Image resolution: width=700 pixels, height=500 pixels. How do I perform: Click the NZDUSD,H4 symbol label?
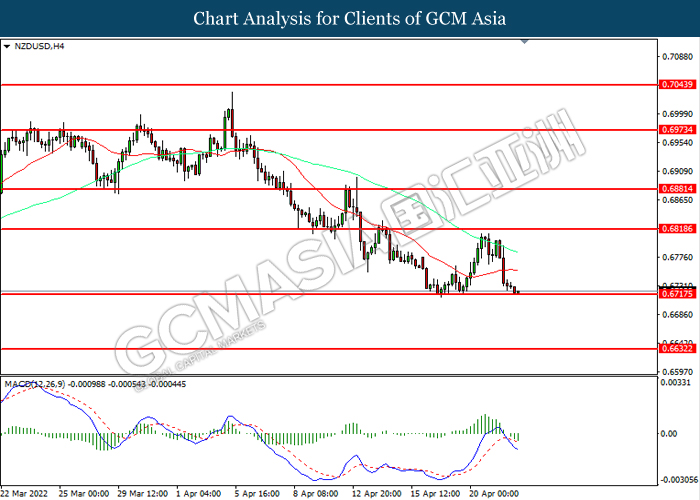(39, 46)
